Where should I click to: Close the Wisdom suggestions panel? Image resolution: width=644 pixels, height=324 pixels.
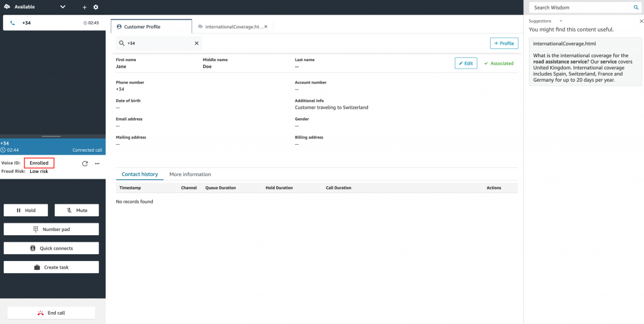point(641,21)
